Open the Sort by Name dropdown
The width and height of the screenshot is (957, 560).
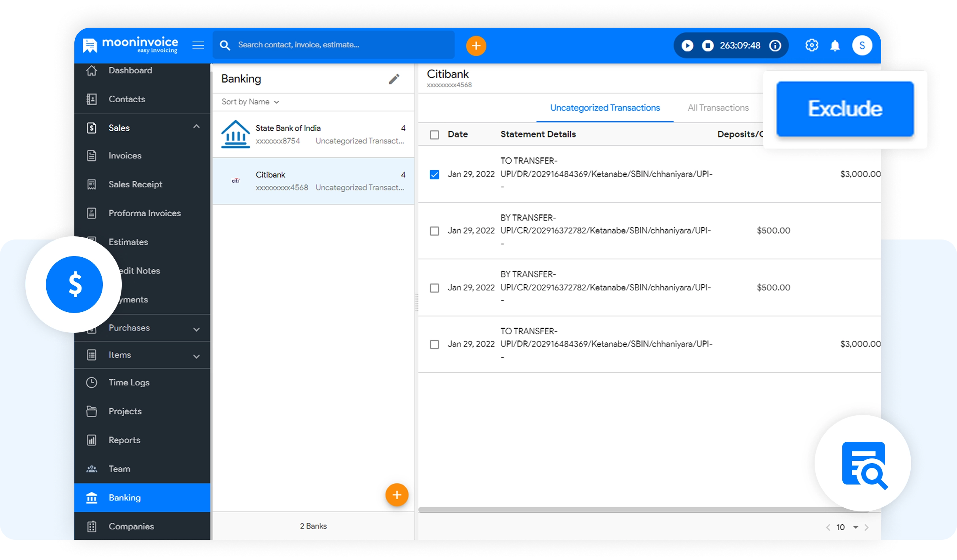pyautogui.click(x=250, y=102)
